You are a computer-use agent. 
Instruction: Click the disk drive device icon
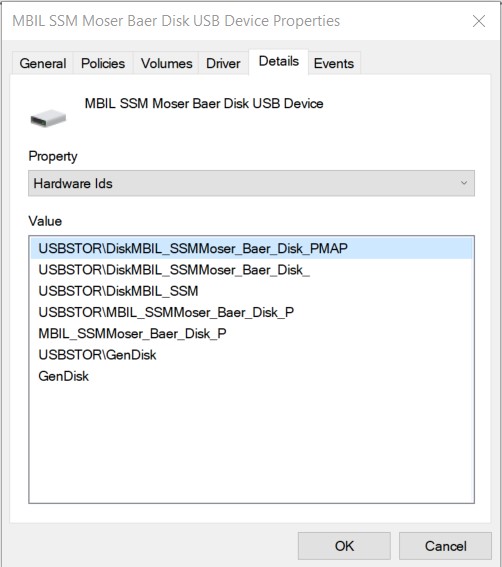[x=48, y=118]
